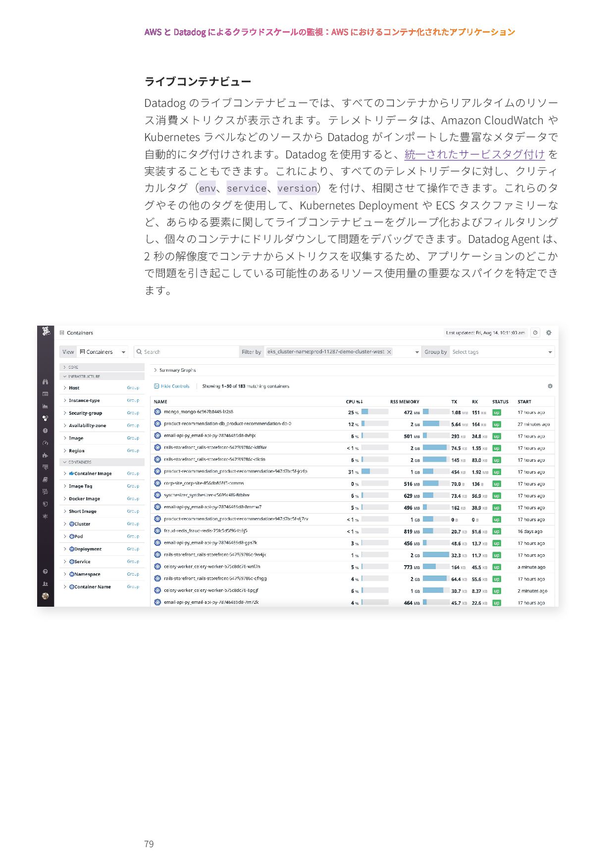614x868 pixels.
Task: Select the hexagon infrastructure sidebar icon
Action: pyautogui.click(x=45, y=418)
